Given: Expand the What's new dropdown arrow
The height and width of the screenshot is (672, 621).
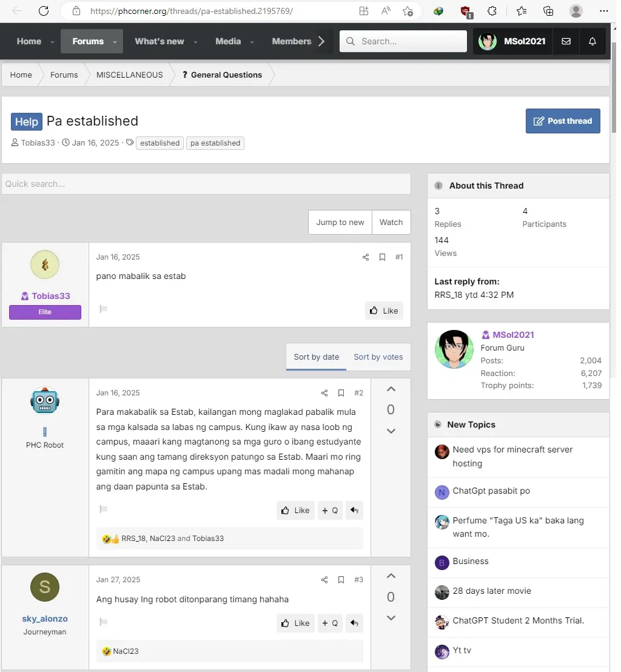Looking at the screenshot, I should (195, 42).
